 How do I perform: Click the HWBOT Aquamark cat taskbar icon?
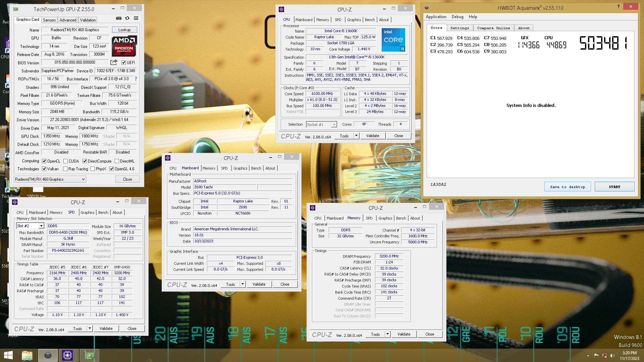[x=48, y=355]
